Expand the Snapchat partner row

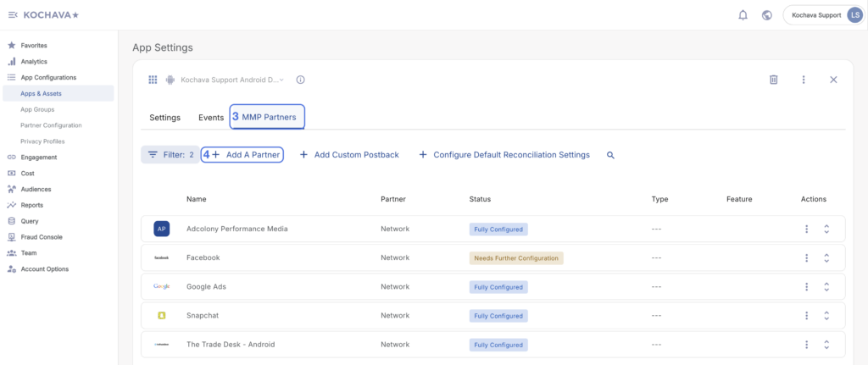(x=826, y=316)
